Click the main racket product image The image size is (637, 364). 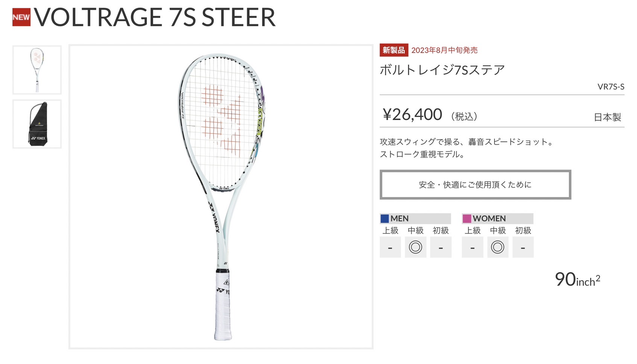pyautogui.click(x=221, y=197)
